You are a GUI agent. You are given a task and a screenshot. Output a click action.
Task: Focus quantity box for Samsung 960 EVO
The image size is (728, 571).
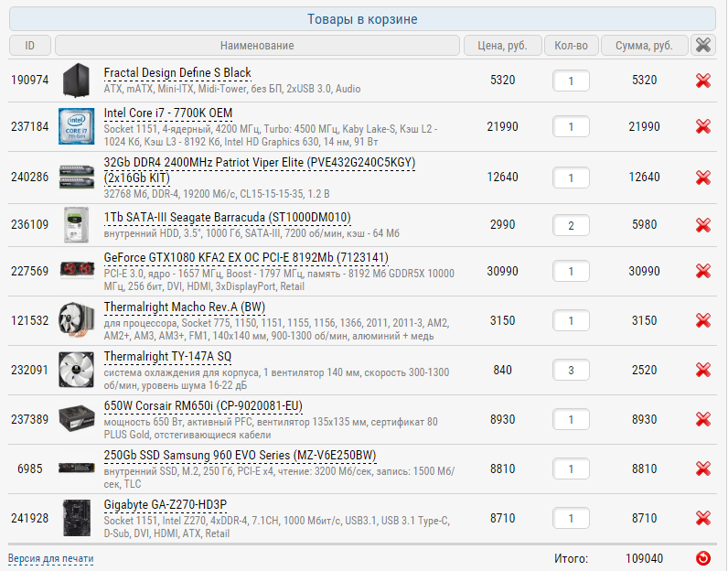pyautogui.click(x=571, y=469)
